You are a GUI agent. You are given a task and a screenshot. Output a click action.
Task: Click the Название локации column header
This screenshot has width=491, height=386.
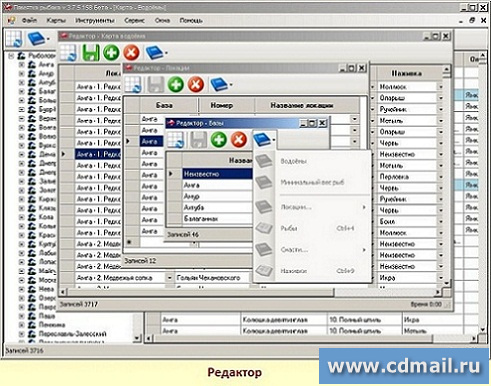click(302, 106)
